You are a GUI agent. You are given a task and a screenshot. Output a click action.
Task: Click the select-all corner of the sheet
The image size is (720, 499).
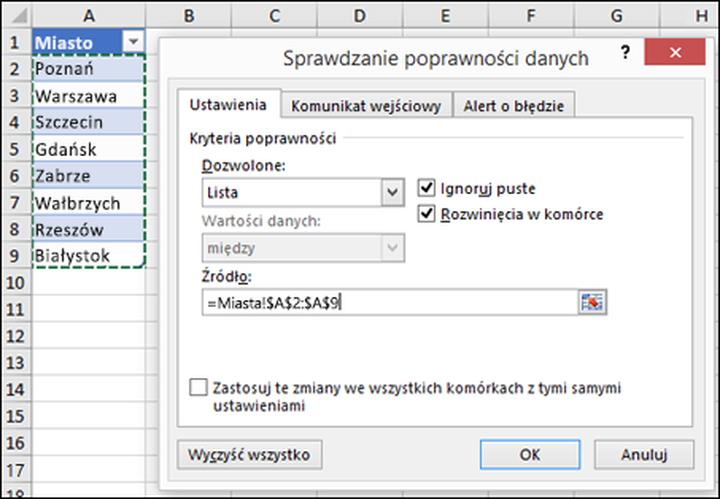click(17, 16)
